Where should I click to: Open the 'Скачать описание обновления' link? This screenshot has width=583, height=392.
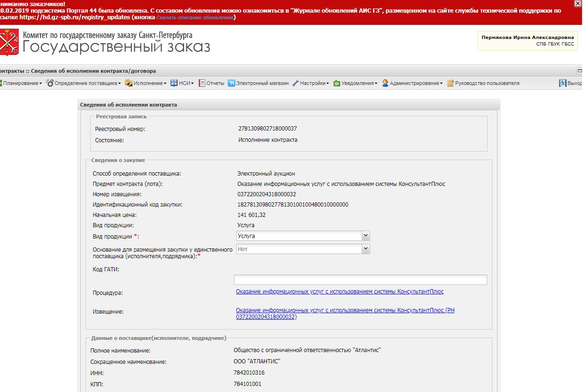click(195, 17)
